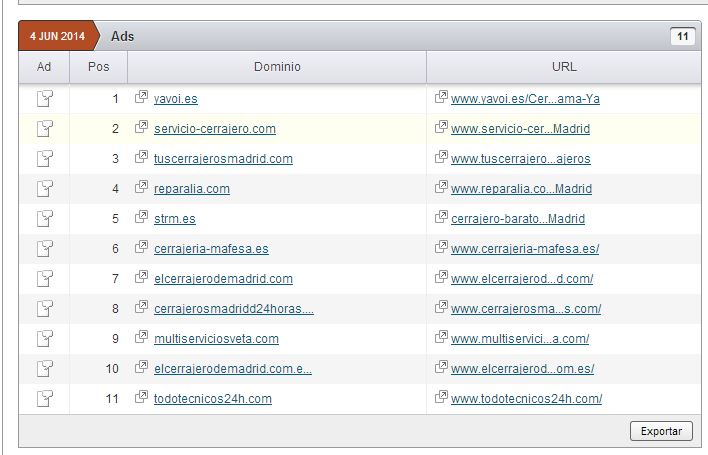
Task: Open the strm.es domain link
Action: [x=175, y=219]
